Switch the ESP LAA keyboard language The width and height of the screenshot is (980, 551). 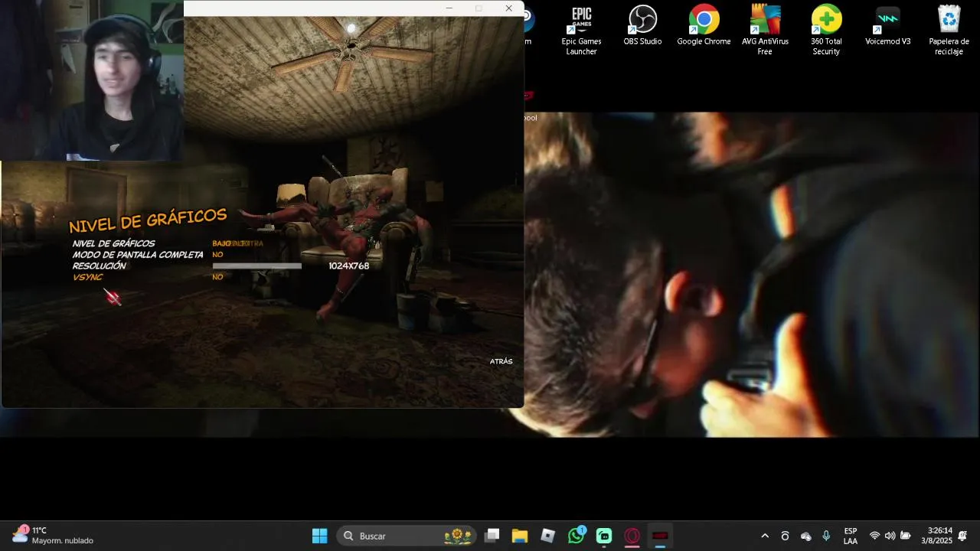pyautogui.click(x=850, y=536)
